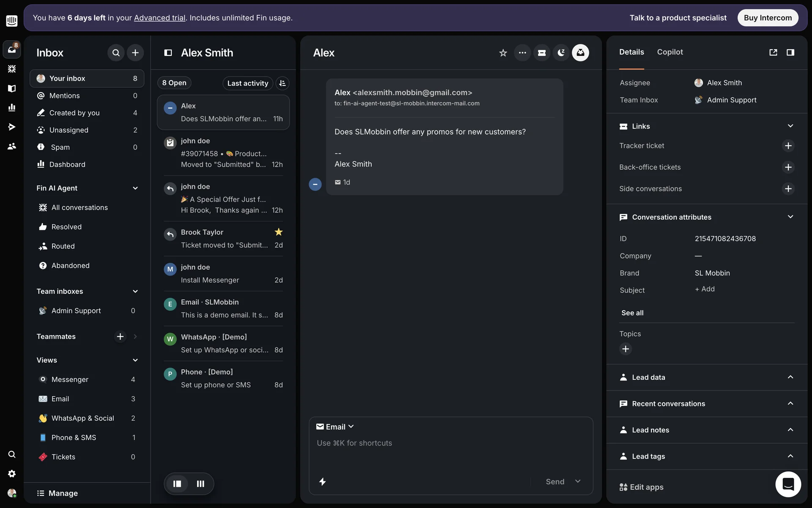The width and height of the screenshot is (812, 508).
Task: Hide the details side panel
Action: [x=790, y=52]
